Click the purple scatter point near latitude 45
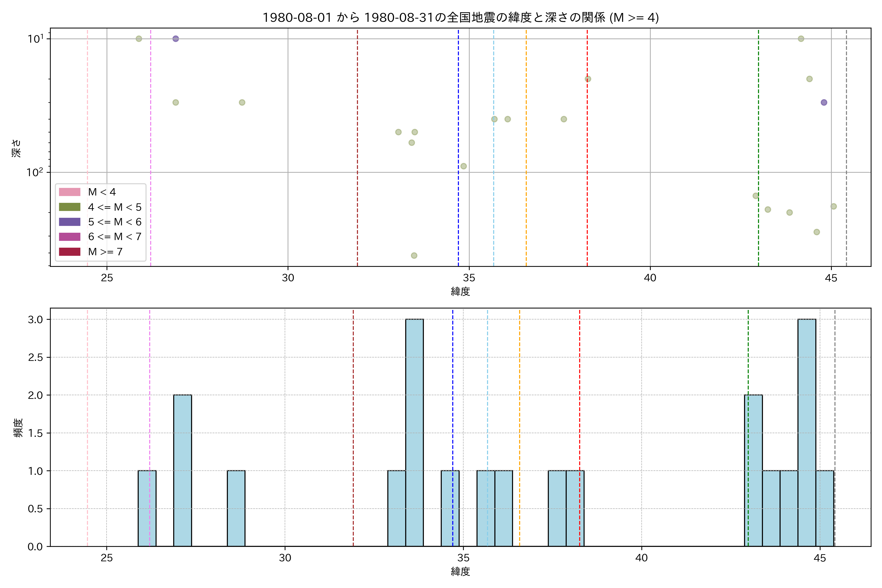The width and height of the screenshot is (882, 588). pos(824,102)
